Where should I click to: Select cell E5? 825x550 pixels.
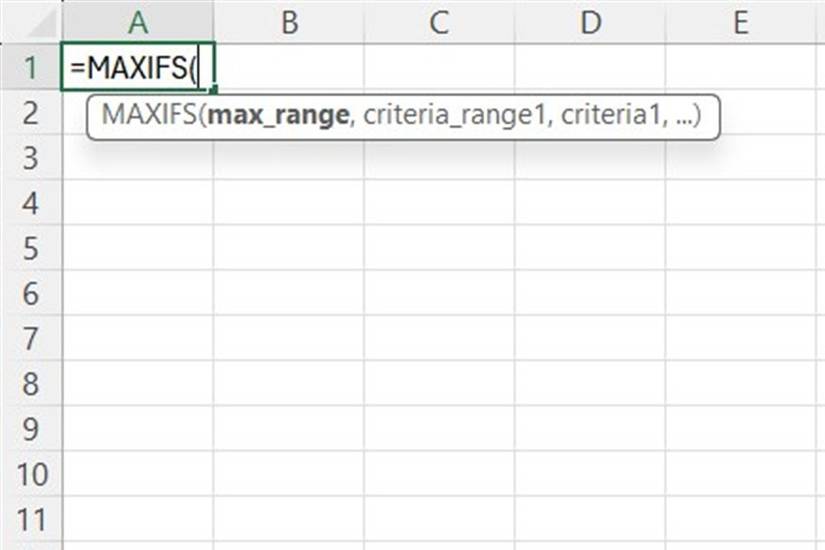(x=741, y=248)
